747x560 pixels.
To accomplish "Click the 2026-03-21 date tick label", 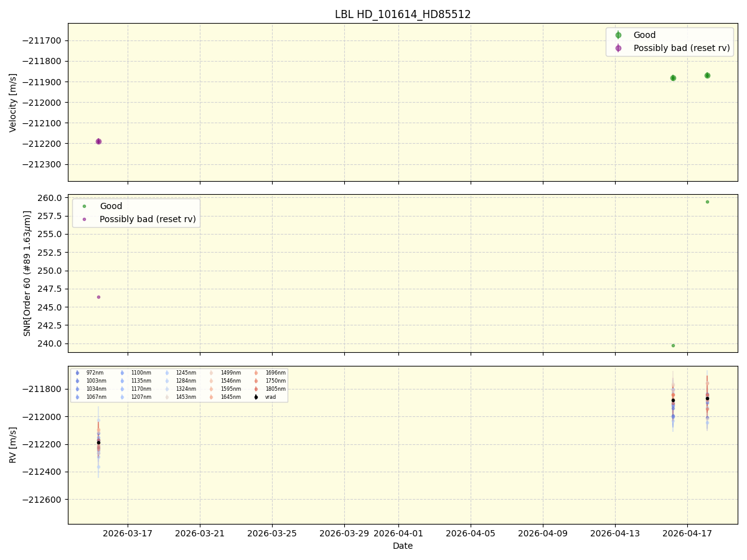I will 200,533.
